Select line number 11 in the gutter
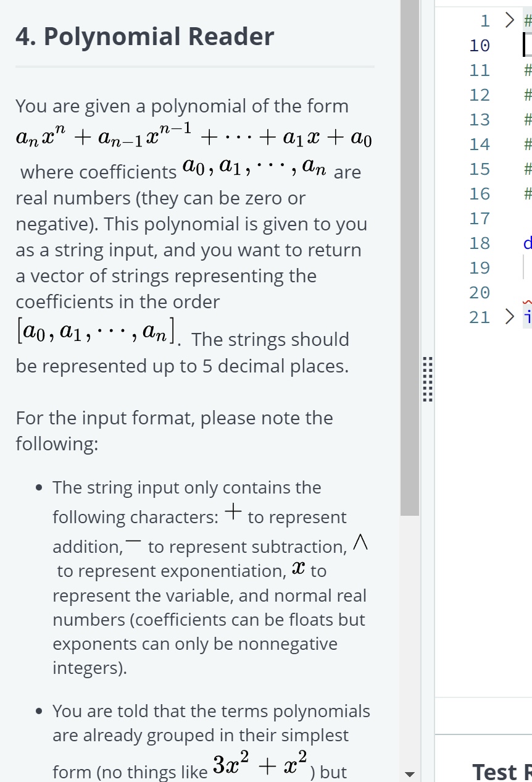The width and height of the screenshot is (532, 782). click(480, 70)
